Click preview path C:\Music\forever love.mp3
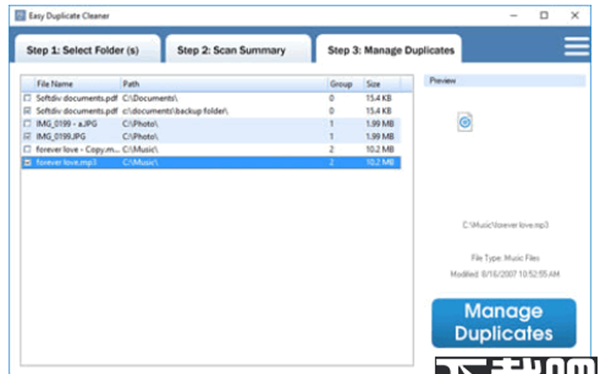 click(505, 225)
